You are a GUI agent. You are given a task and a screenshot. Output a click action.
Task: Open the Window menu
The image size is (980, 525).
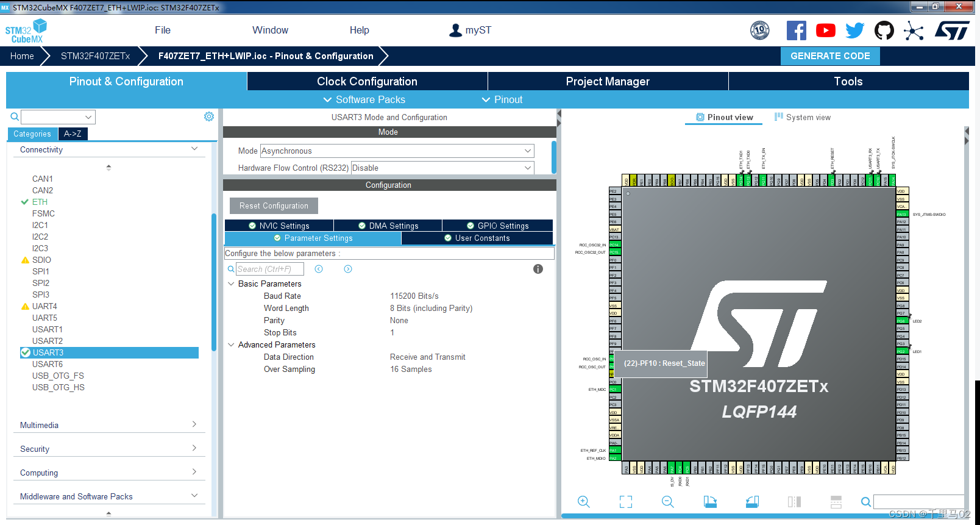tap(270, 30)
